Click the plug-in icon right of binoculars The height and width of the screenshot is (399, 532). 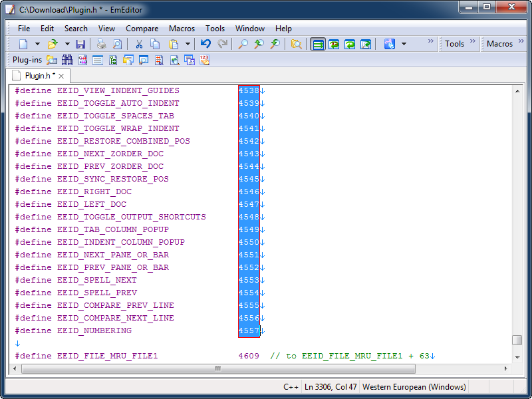(82, 61)
